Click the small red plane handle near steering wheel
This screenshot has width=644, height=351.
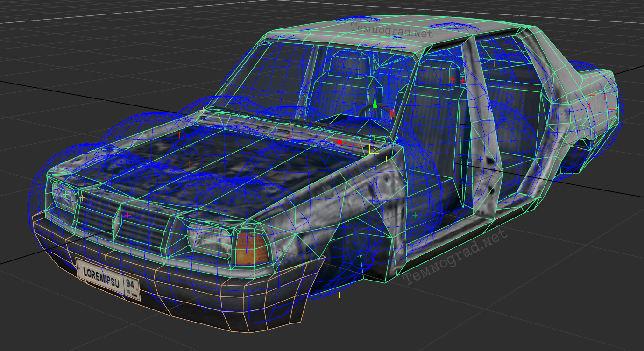392,113
